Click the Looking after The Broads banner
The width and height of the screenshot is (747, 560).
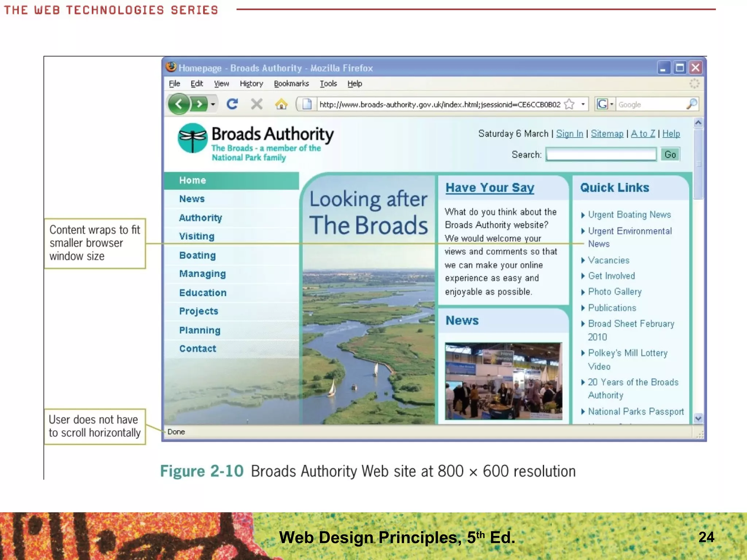coord(368,299)
